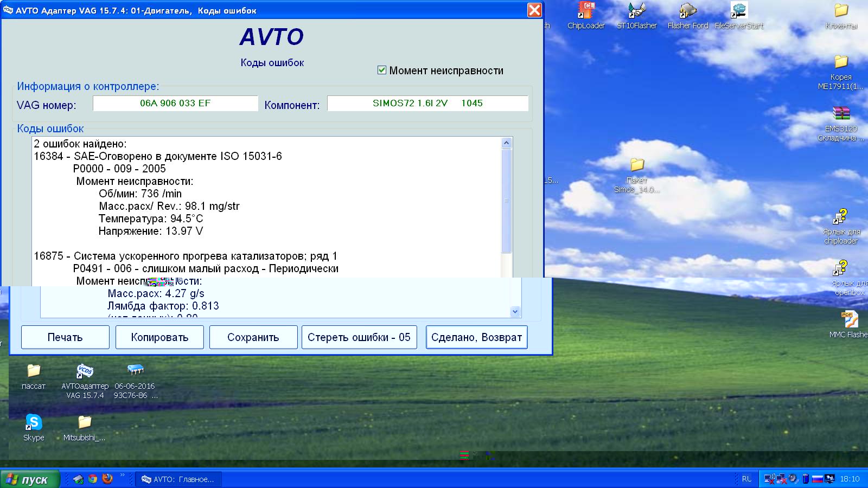The height and width of the screenshot is (488, 868).
Task: Open the AVTOадаптер VAG 15.7.4 shortcut
Action: tap(85, 371)
